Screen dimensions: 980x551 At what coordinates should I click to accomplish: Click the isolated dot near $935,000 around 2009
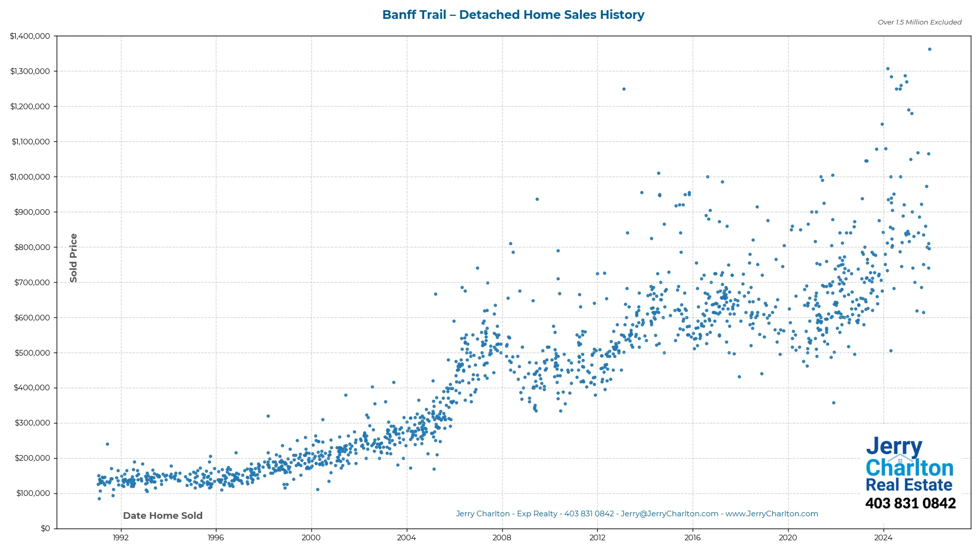pos(536,199)
